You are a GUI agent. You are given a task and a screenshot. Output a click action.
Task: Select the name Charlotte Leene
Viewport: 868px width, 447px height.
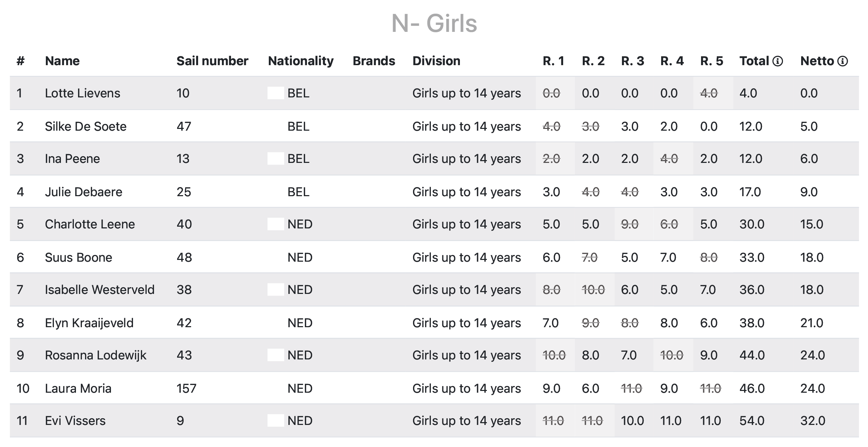[90, 224]
